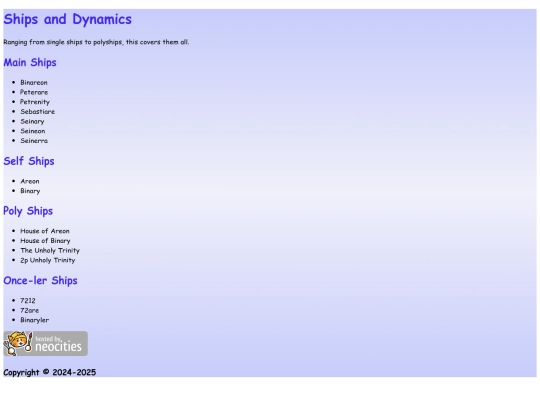Select Binareon in the Main Ships list
The image size is (540, 405).
coord(34,83)
